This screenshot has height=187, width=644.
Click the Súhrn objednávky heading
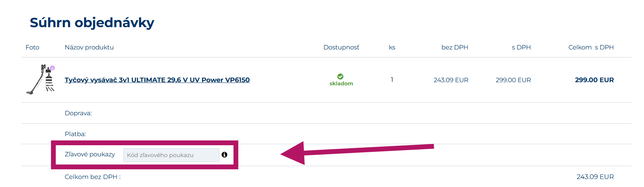tap(92, 23)
